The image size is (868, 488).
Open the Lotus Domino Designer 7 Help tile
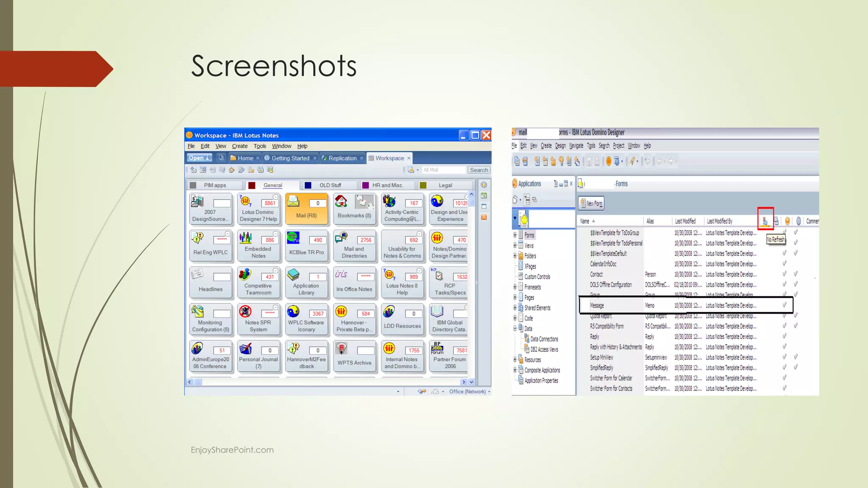click(259, 208)
